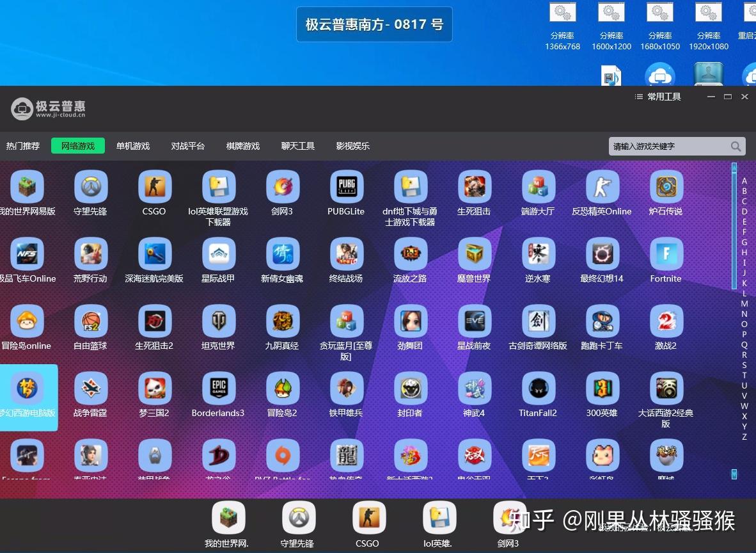Launch 守望先锋 from the bottom dock
756x553 pixels.
[299, 517]
